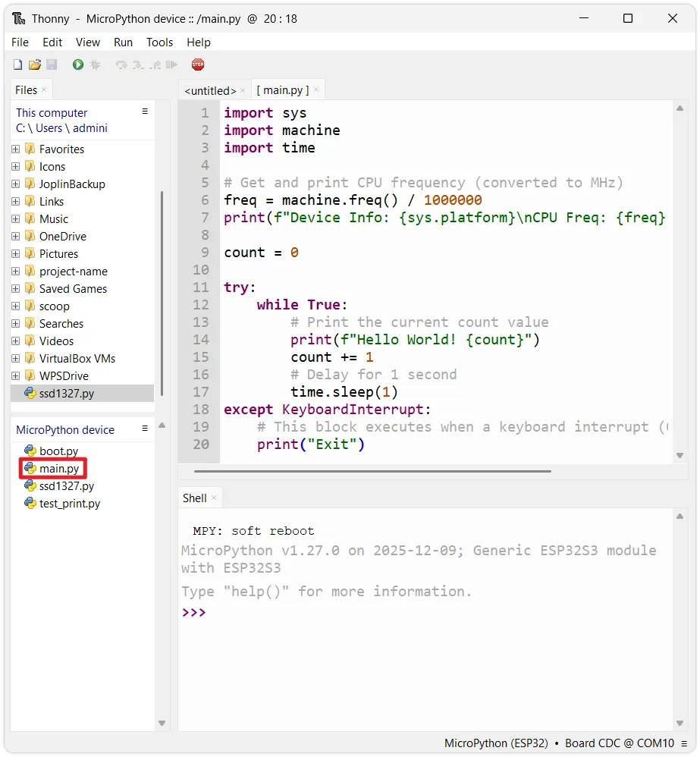Click the MicroPython (ESP32) interpreter status text
This screenshot has height=757, width=700.
496,743
